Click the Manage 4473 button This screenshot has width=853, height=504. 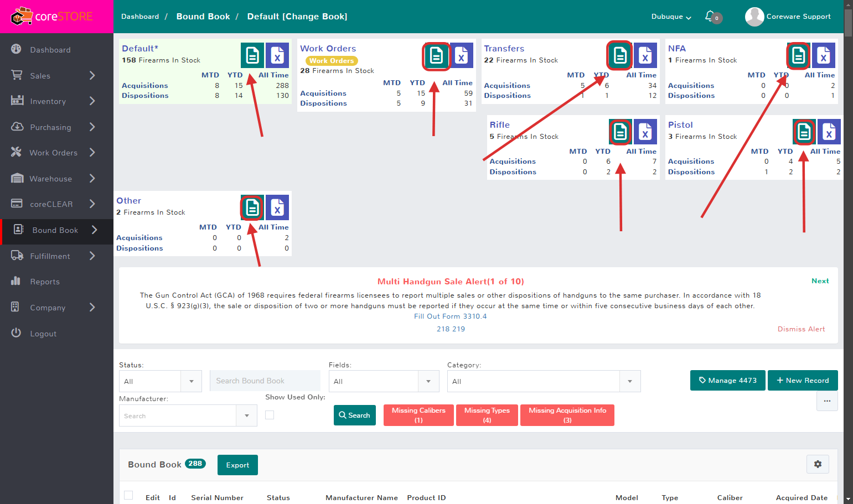tap(727, 380)
